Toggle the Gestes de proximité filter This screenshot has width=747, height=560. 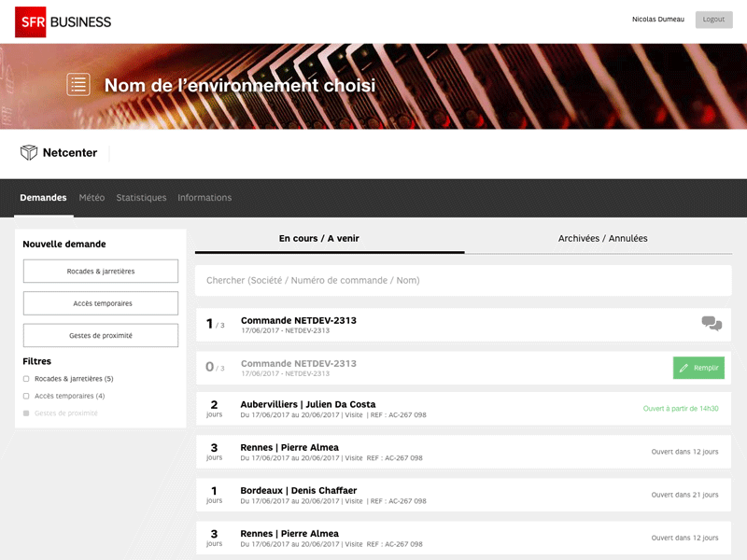pyautogui.click(x=28, y=412)
